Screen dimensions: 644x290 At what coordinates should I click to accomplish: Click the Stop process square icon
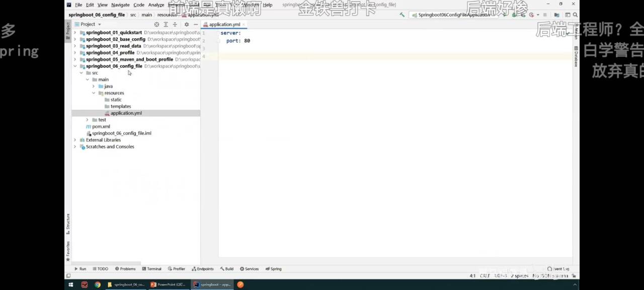pos(545,15)
